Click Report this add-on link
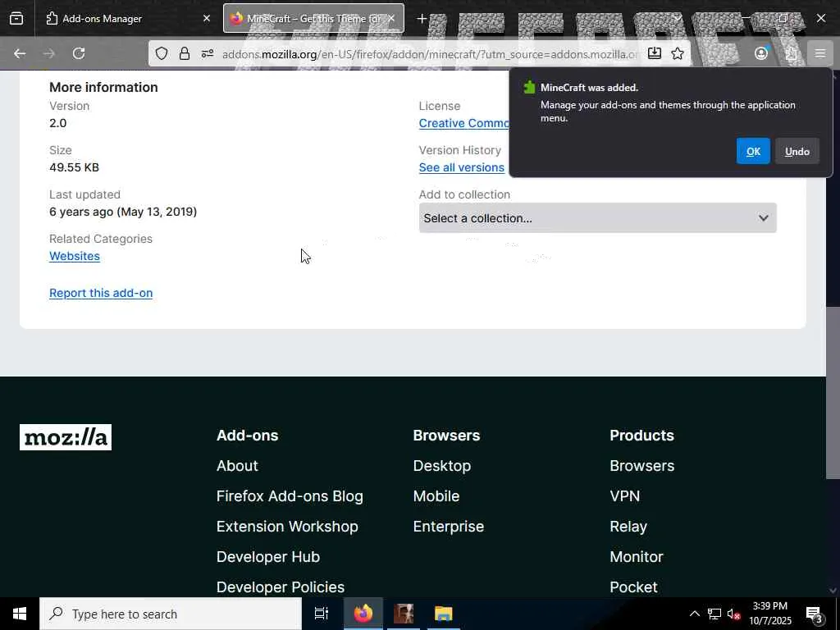Image resolution: width=840 pixels, height=630 pixels. [101, 293]
